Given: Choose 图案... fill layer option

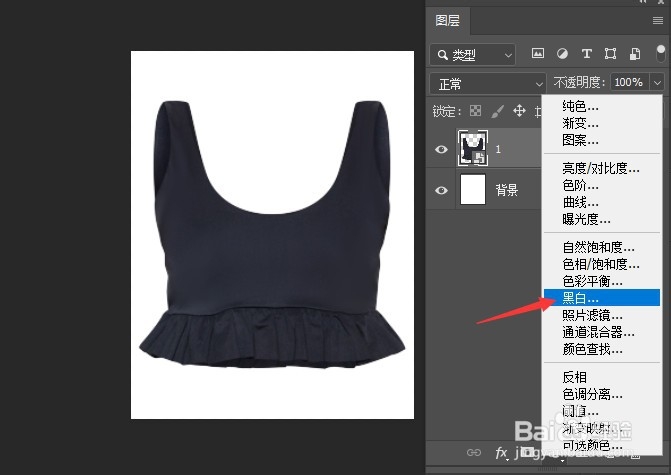Looking at the screenshot, I should 602,140.
